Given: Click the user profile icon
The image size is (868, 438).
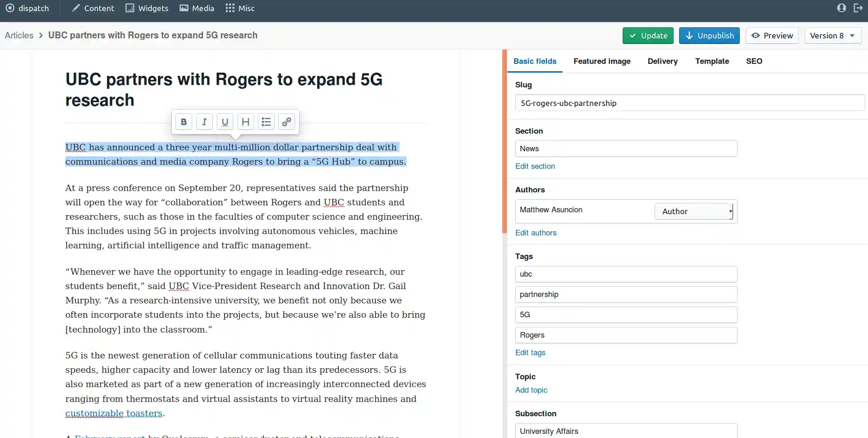Looking at the screenshot, I should [841, 8].
